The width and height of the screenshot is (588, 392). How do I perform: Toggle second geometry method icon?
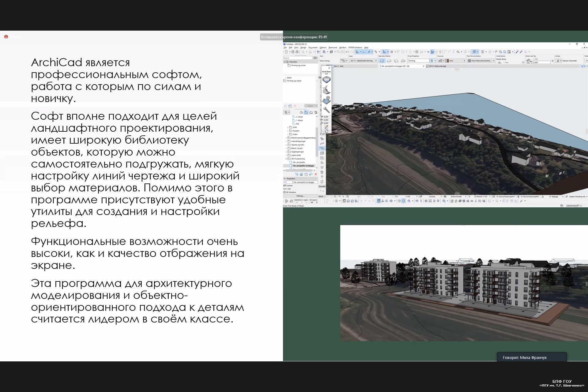tap(389, 61)
